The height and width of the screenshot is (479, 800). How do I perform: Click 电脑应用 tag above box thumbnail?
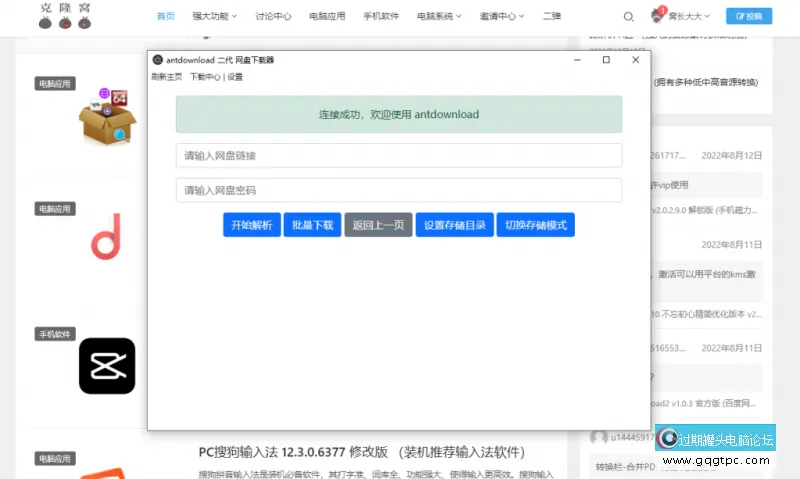coord(55,84)
